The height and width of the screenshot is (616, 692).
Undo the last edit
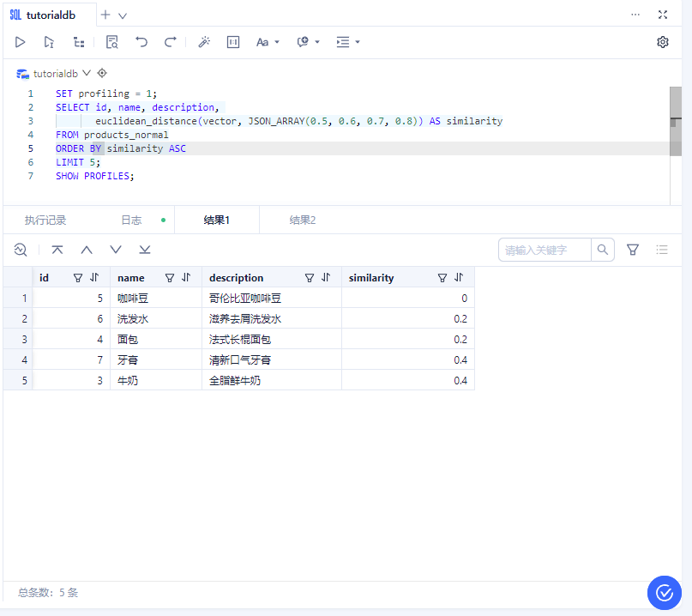pyautogui.click(x=141, y=42)
